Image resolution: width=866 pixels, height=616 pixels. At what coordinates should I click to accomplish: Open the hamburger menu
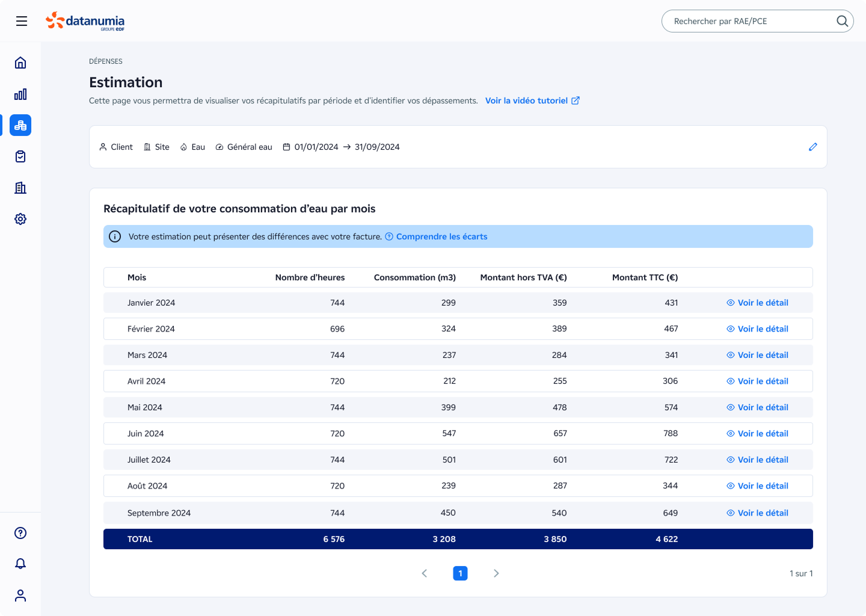[x=22, y=21]
